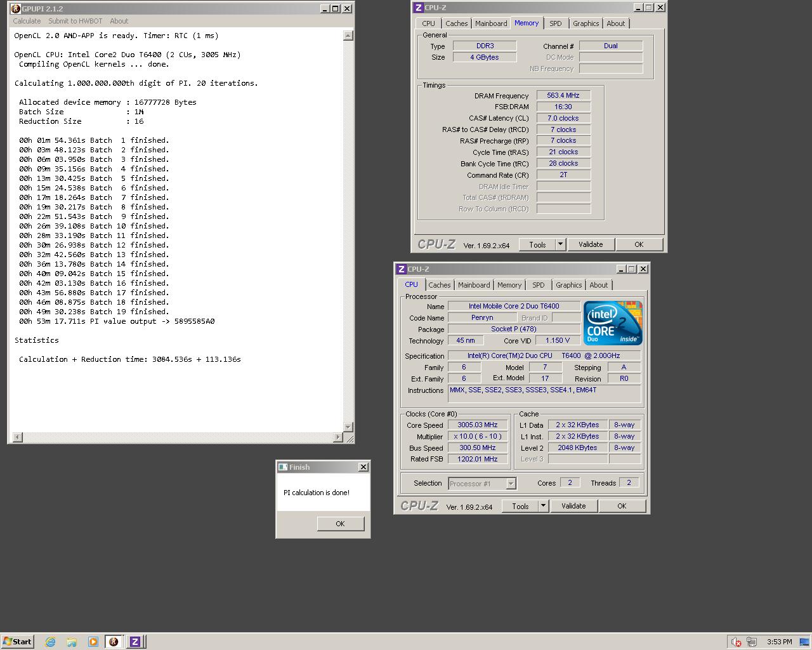812x650 pixels.
Task: Click the Core Speed value field
Action: pyautogui.click(x=478, y=425)
